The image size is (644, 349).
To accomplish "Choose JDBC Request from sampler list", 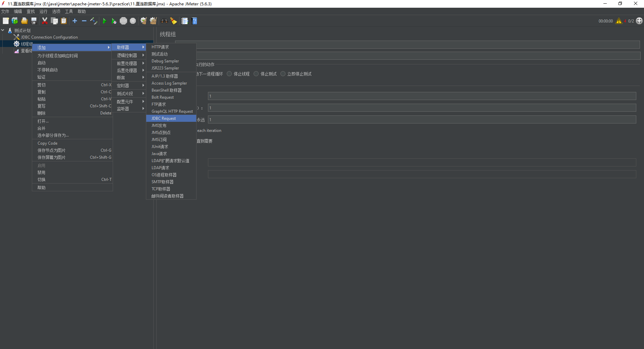I will tap(171, 118).
